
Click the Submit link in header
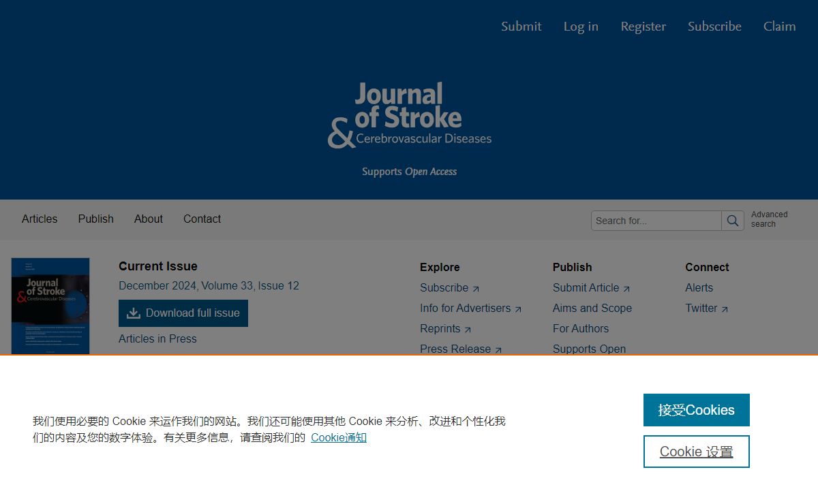pos(521,27)
